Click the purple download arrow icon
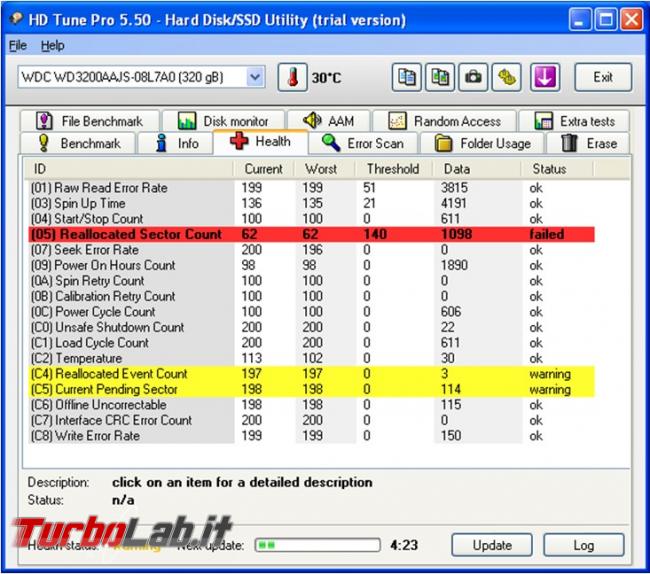The width and height of the screenshot is (650, 574). 545,77
